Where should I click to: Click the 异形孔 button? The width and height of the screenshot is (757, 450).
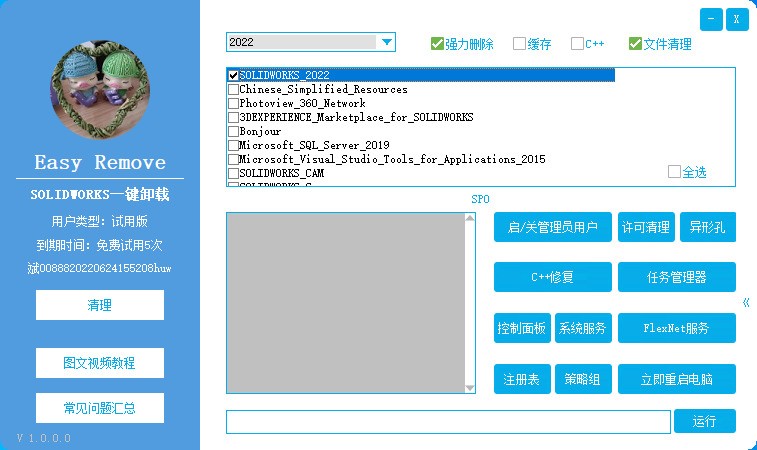(x=708, y=227)
